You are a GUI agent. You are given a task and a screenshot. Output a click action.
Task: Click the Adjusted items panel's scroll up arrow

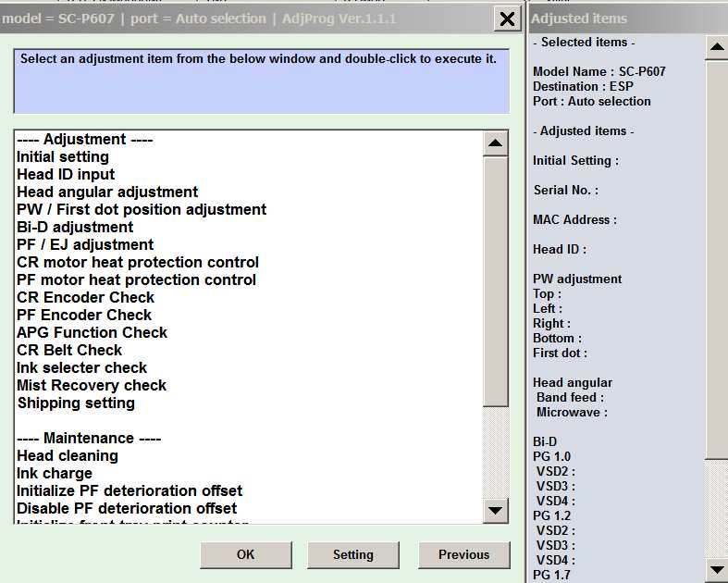coord(716,46)
